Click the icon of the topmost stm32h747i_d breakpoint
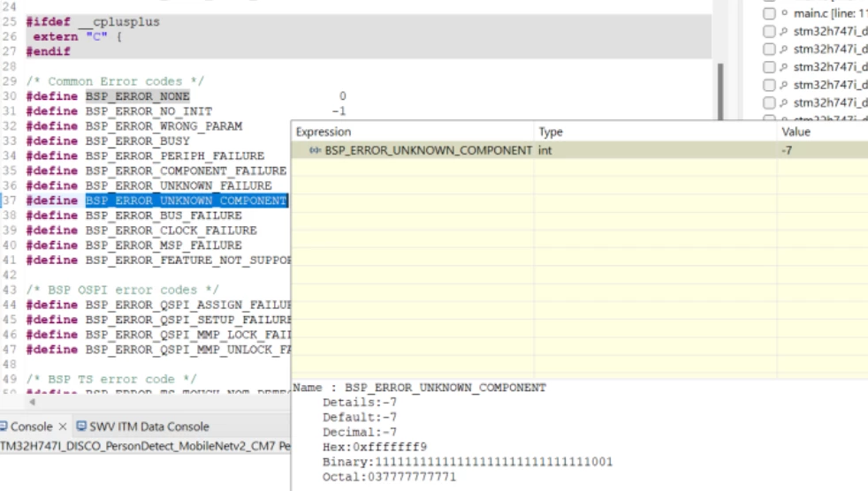The height and width of the screenshot is (491, 868). tap(784, 32)
